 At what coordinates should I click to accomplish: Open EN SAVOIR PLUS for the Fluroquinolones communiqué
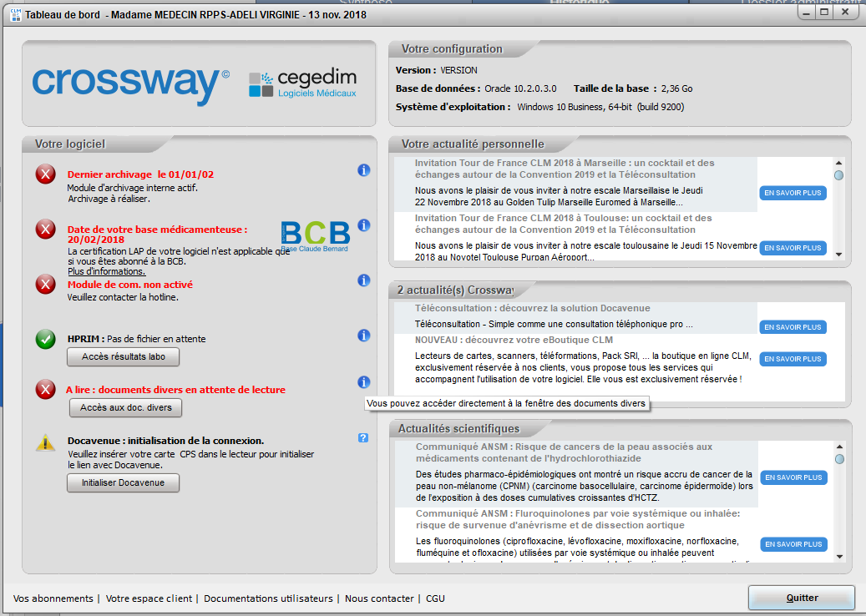tap(793, 544)
